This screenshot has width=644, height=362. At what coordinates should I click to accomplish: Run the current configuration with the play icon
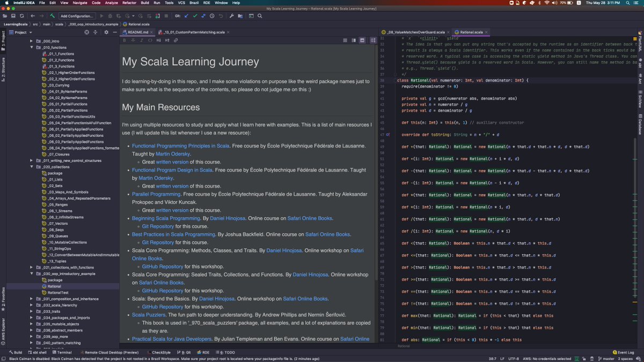click(x=102, y=16)
